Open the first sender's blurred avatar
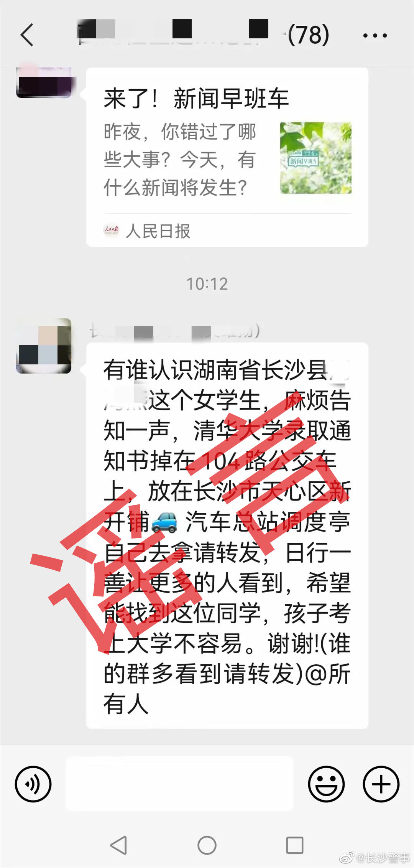This screenshot has height=868, width=414. (44, 82)
